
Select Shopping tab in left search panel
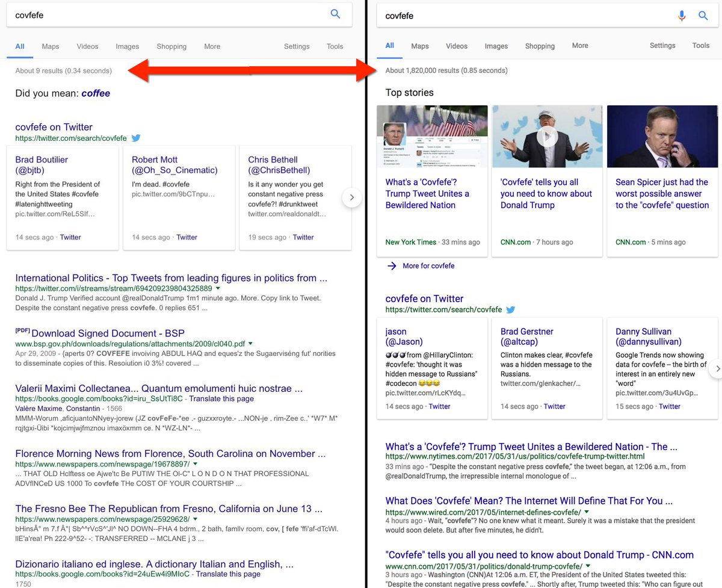click(x=171, y=46)
